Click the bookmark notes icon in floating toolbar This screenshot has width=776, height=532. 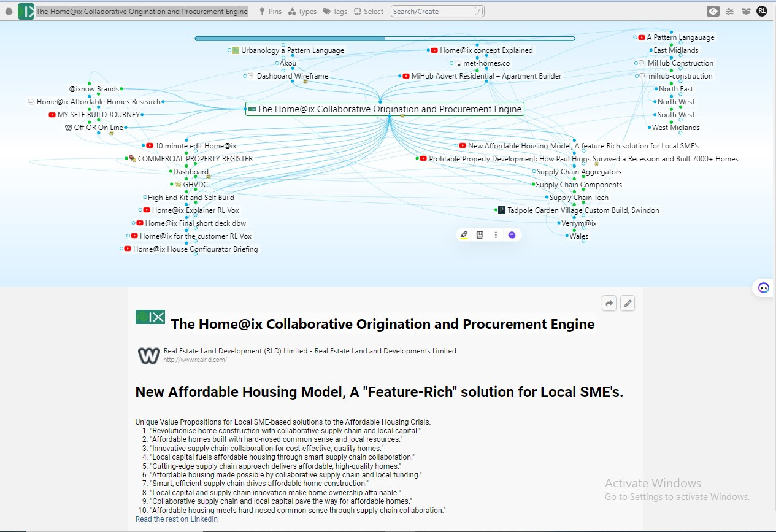[x=480, y=234]
